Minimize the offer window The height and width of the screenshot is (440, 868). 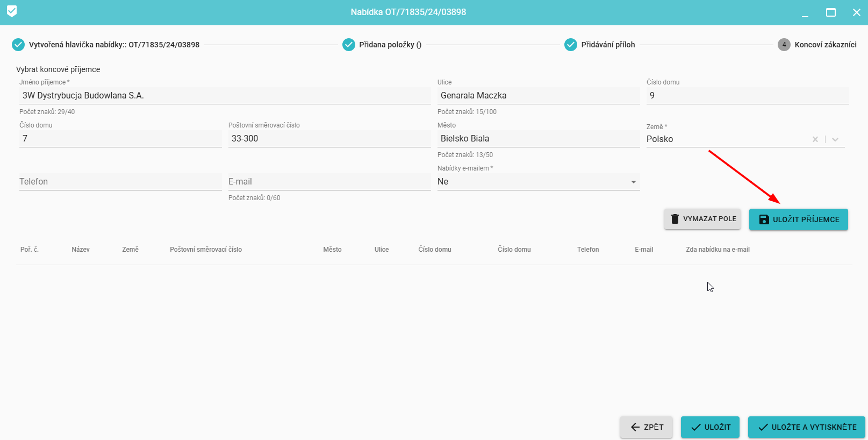coord(805,12)
